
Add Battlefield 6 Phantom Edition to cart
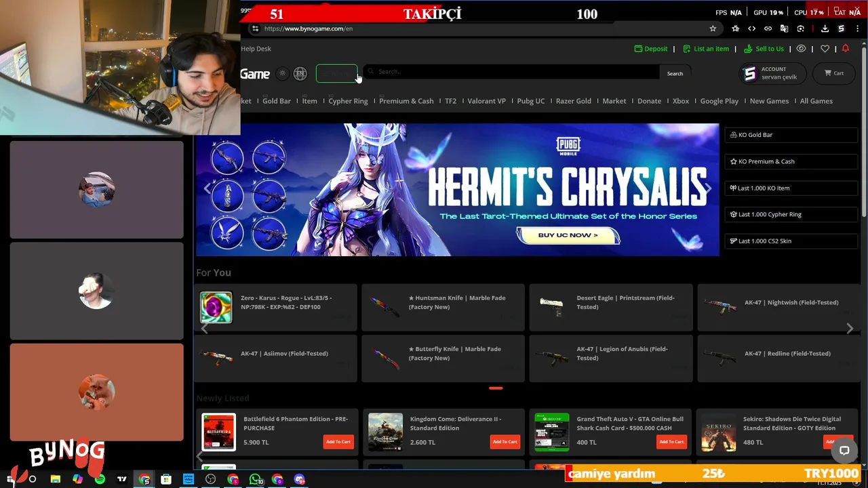[x=338, y=442]
